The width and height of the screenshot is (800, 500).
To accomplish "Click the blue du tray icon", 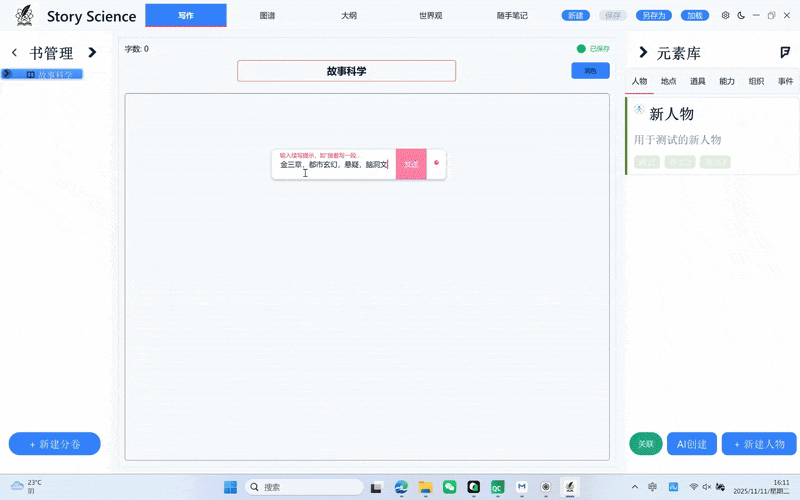I will (673, 487).
